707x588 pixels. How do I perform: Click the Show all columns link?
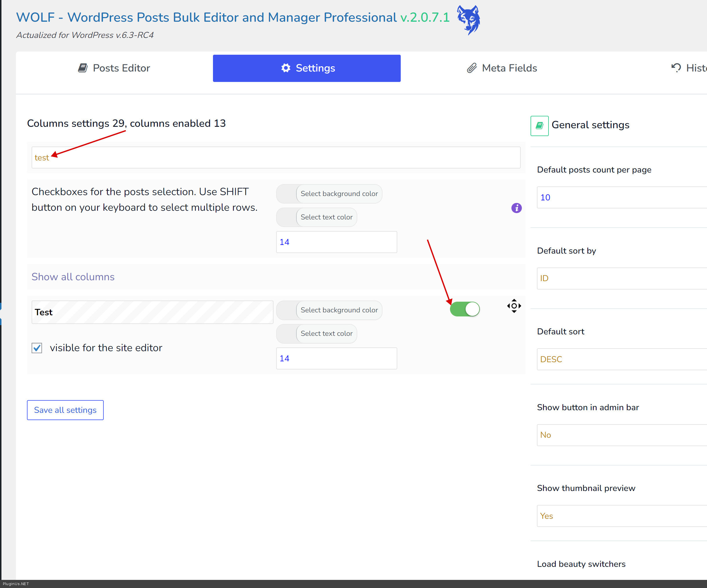(73, 276)
